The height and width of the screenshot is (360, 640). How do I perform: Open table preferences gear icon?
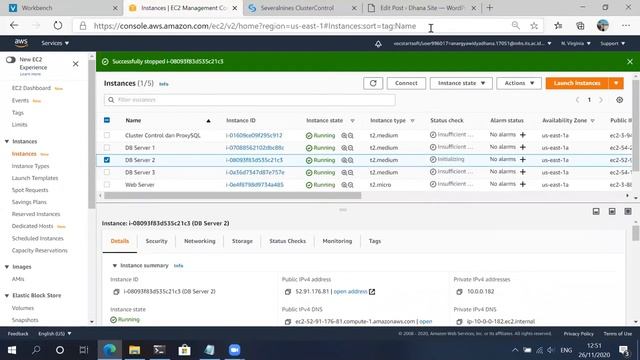tap(619, 100)
